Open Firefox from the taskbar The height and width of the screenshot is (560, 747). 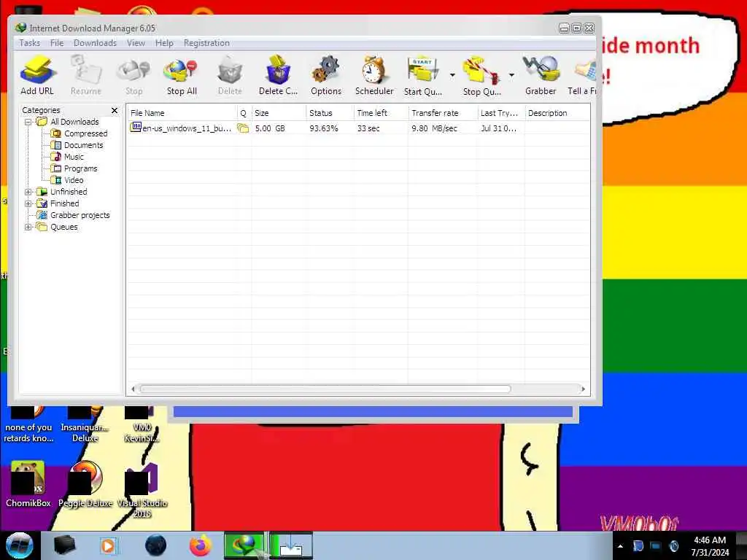(201, 545)
